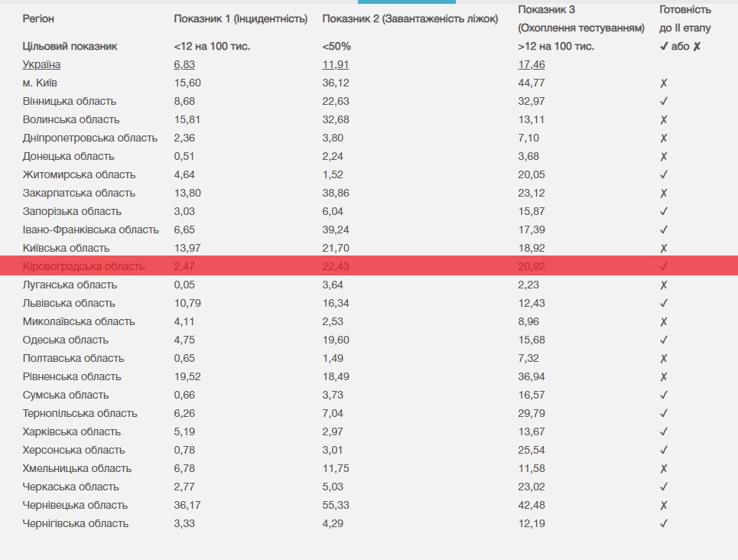Image resolution: width=738 pixels, height=560 pixels.
Task: Click the Регіон column header
Action: (38, 19)
